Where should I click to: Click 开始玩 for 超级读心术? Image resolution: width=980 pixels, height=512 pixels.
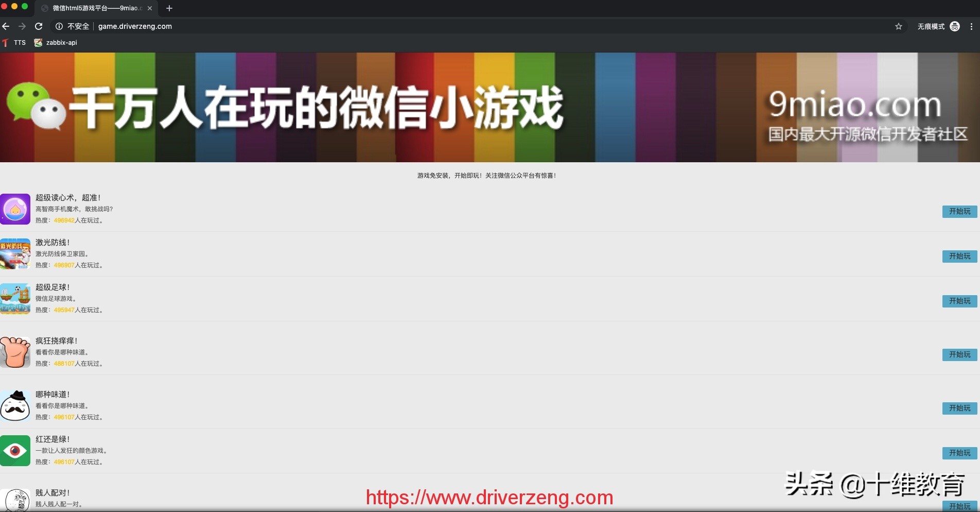coord(958,211)
